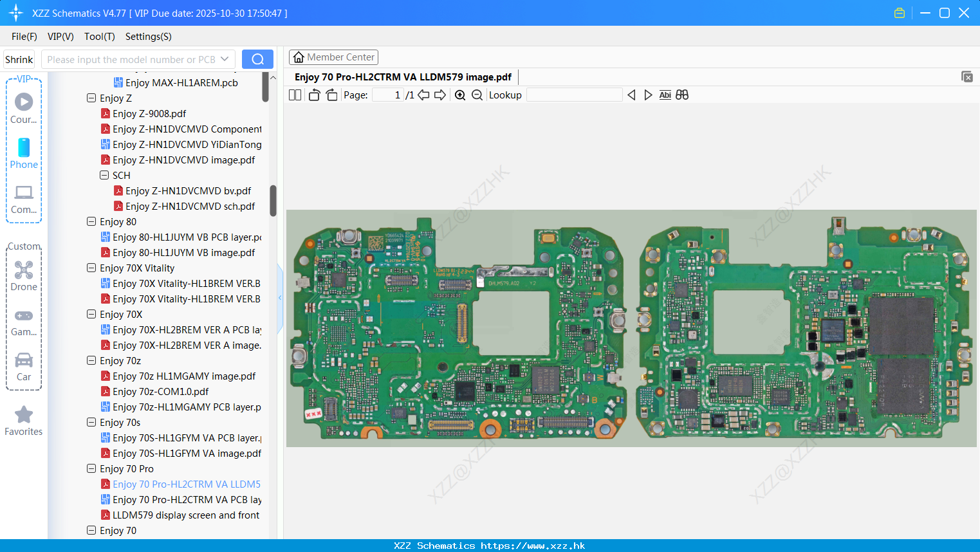
Task: Open the www.xzz.hk link in status bar
Action: [x=533, y=546]
